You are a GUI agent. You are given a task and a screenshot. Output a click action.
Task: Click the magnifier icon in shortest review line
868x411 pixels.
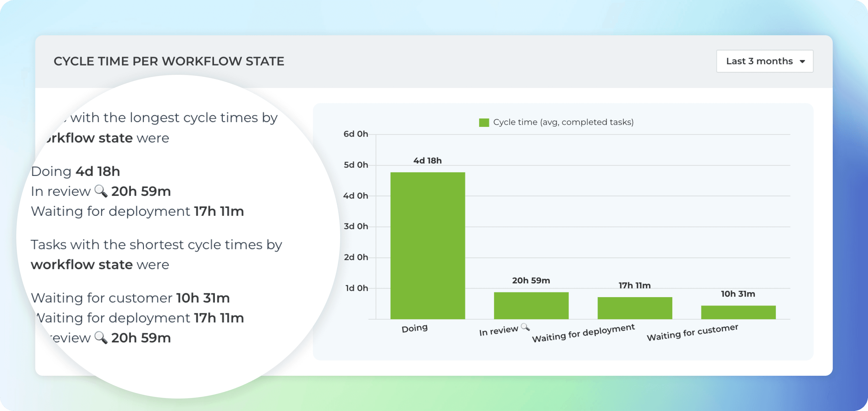tap(101, 338)
